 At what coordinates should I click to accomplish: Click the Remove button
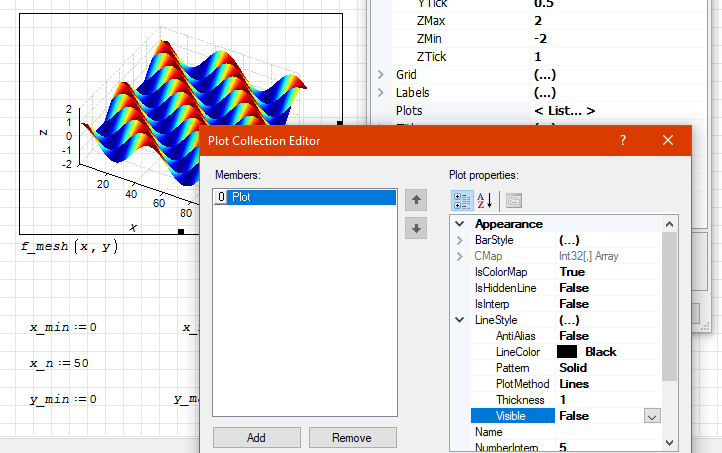pos(352,437)
